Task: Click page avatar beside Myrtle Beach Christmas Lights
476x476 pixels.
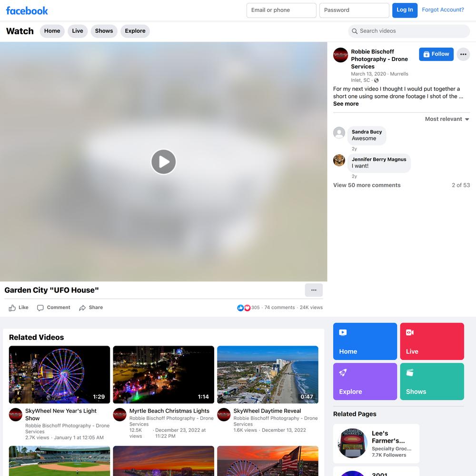Action: tap(119, 415)
